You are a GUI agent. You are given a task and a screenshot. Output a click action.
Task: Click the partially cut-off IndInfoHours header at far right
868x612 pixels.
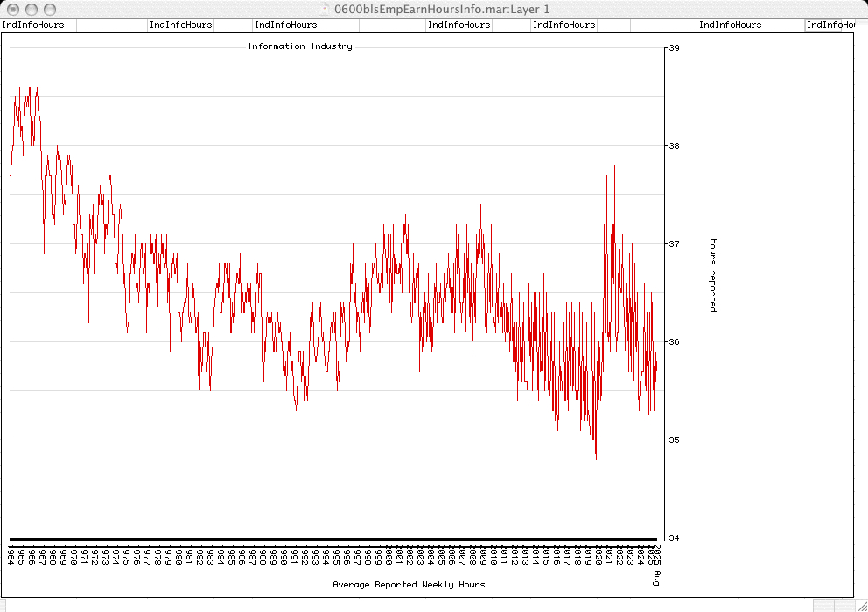point(829,25)
